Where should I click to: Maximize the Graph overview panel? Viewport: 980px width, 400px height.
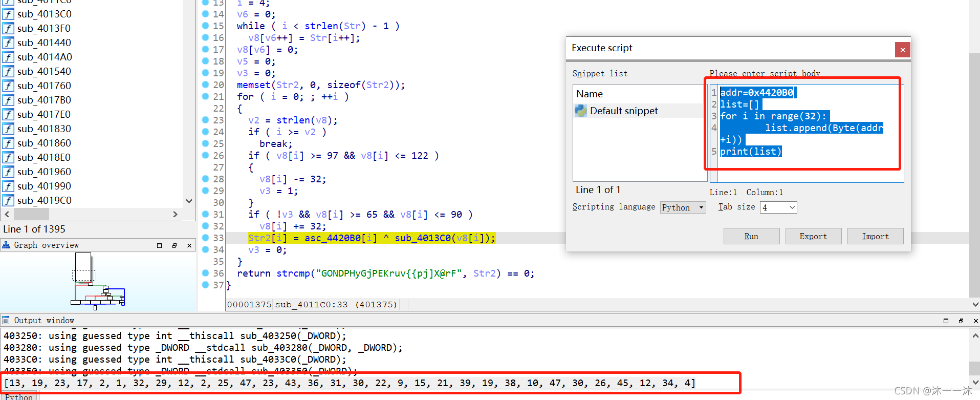coord(159,245)
